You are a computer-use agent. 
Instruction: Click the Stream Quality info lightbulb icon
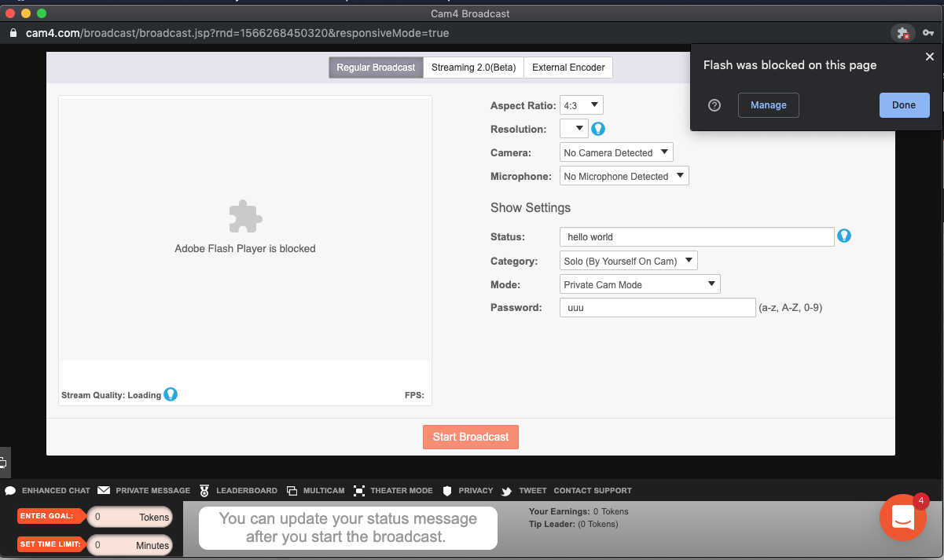[171, 394]
